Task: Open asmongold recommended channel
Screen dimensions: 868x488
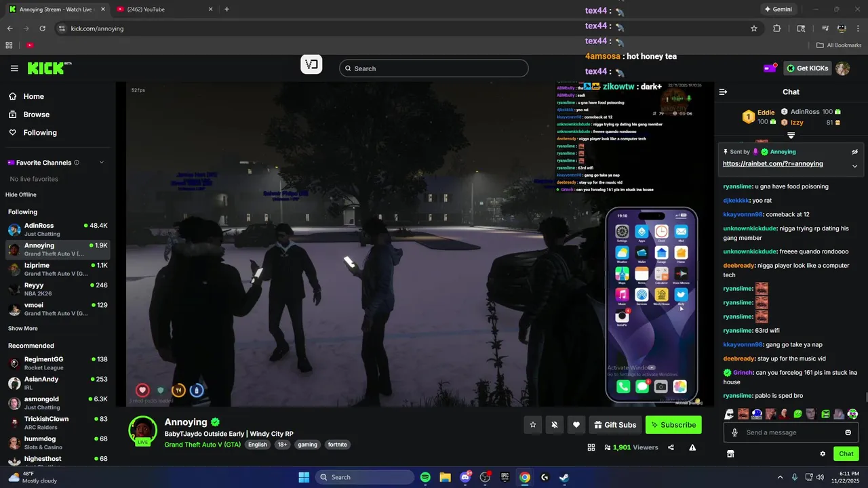Action: coord(58,403)
